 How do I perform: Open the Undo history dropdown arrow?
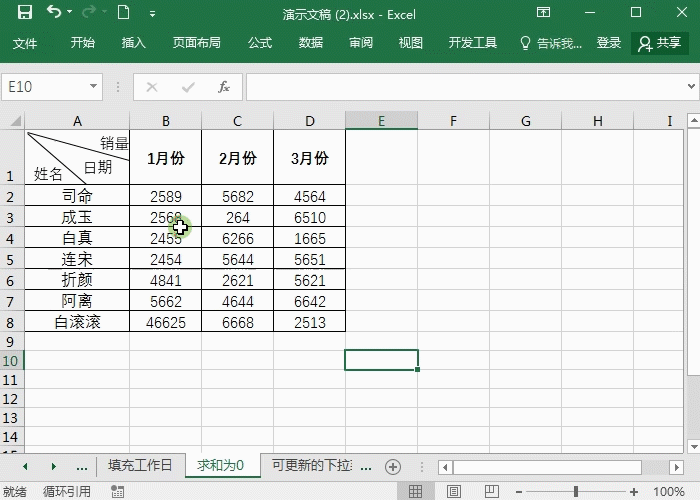click(70, 12)
